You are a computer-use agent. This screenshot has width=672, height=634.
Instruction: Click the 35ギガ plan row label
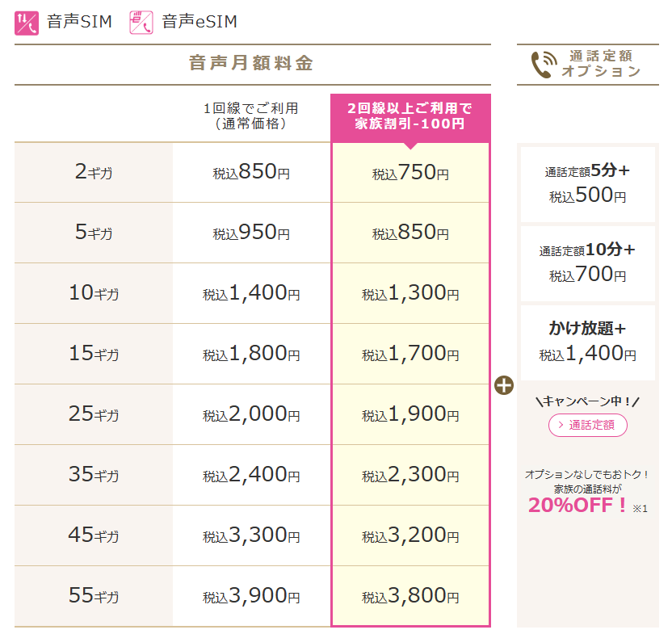click(94, 475)
